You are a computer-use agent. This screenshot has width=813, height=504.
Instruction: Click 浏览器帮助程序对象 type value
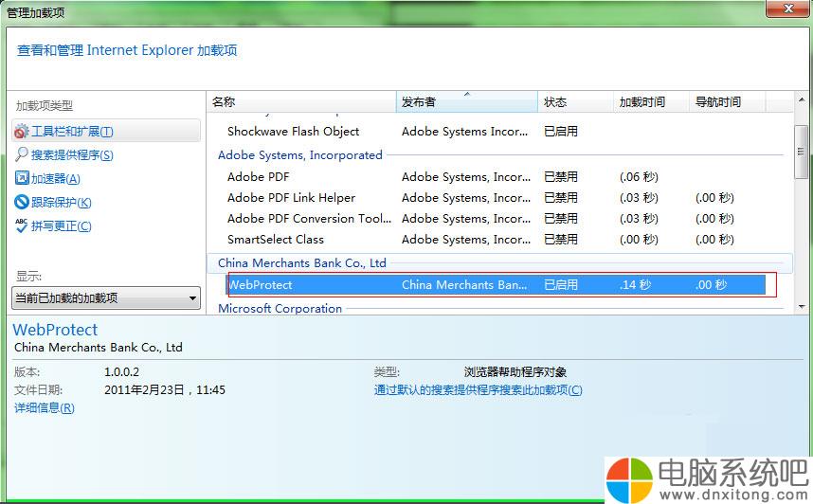[x=515, y=371]
